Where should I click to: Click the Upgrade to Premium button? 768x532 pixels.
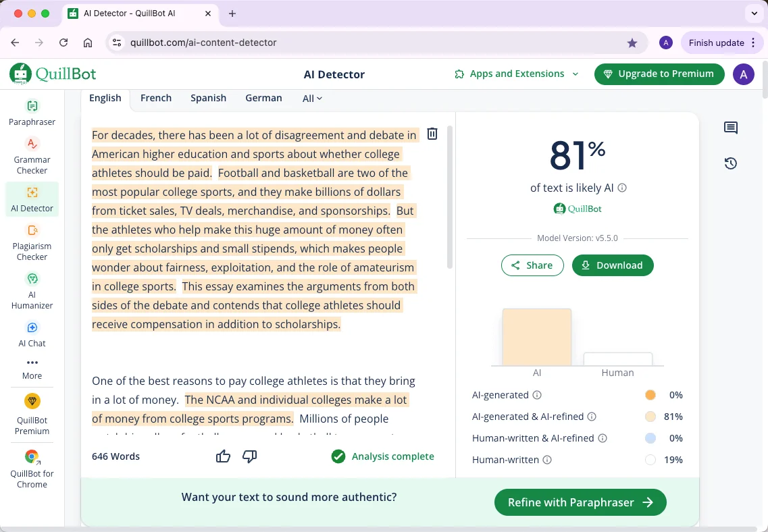pyautogui.click(x=659, y=74)
